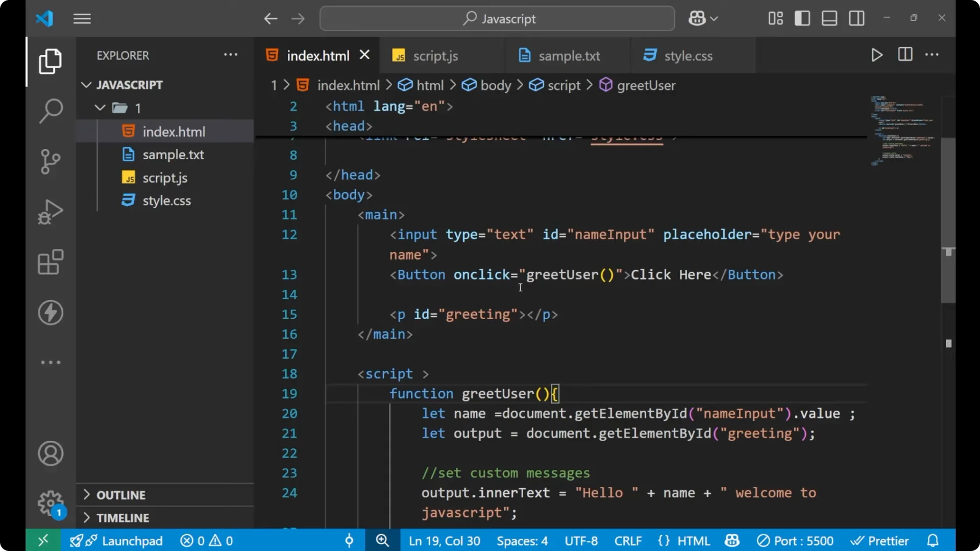This screenshot has height=551, width=980.
Task: Toggle the Primary Side Bar visibility
Action: pyautogui.click(x=802, y=18)
